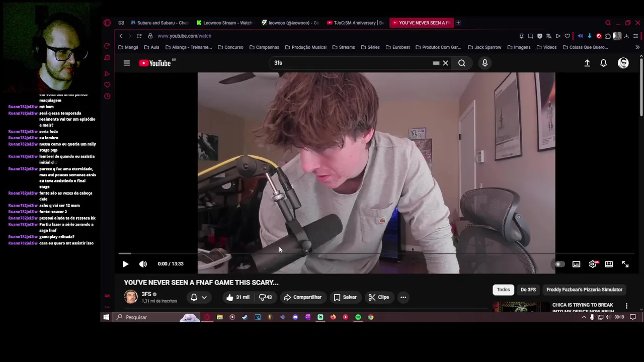644x362 pixels.
Task: Open the GX Cleaner icon in sidebar
Action: pyautogui.click(x=107, y=58)
